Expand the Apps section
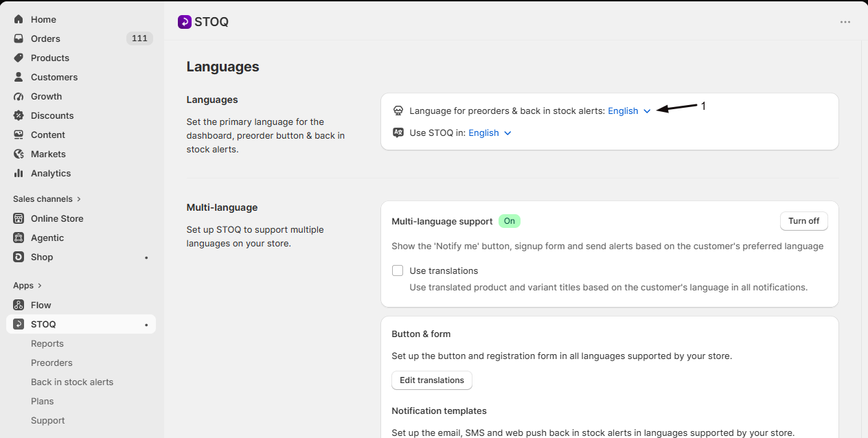This screenshot has height=438, width=868. [x=27, y=286]
